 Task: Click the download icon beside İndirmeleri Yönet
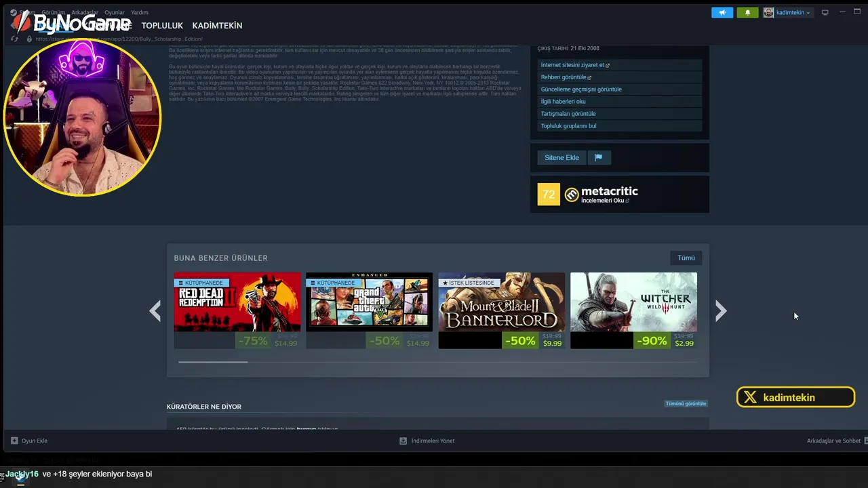403,441
